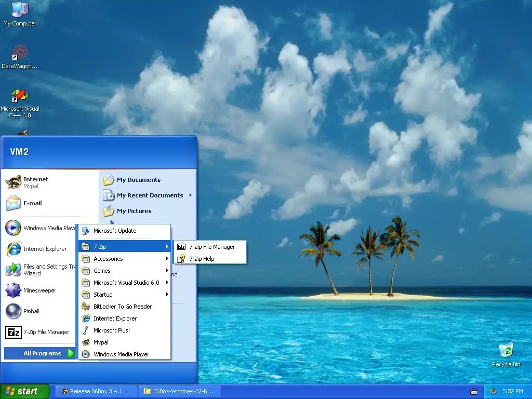Click the VM2 user name header
Screen dimensions: 532x399
click(19, 152)
